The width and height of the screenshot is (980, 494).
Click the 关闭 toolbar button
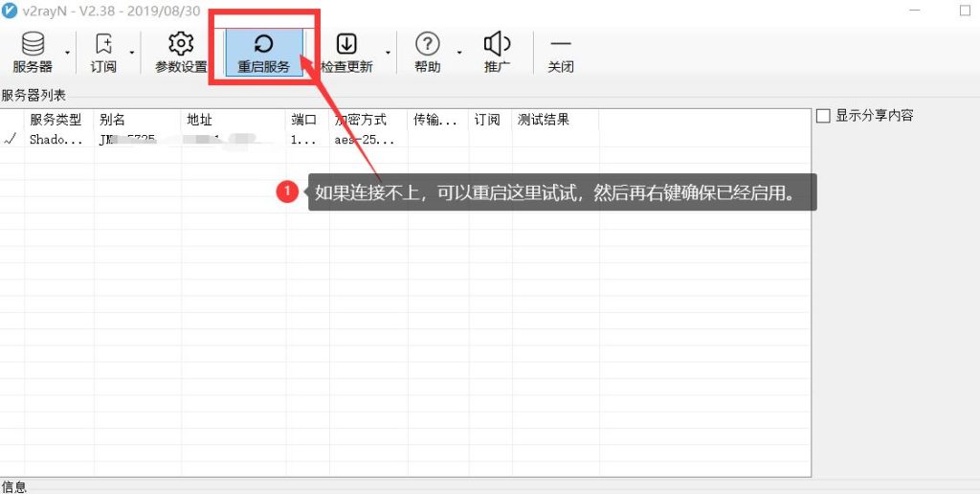click(x=561, y=53)
